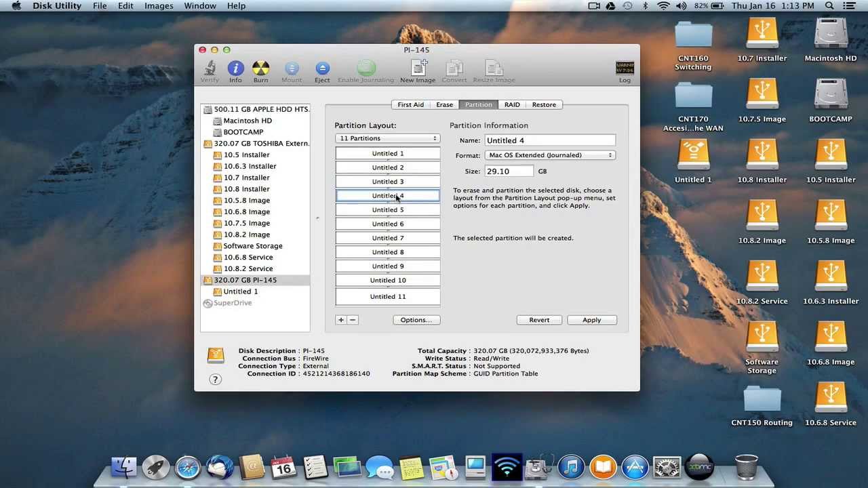Select SuperDrive in the sidebar

point(256,303)
